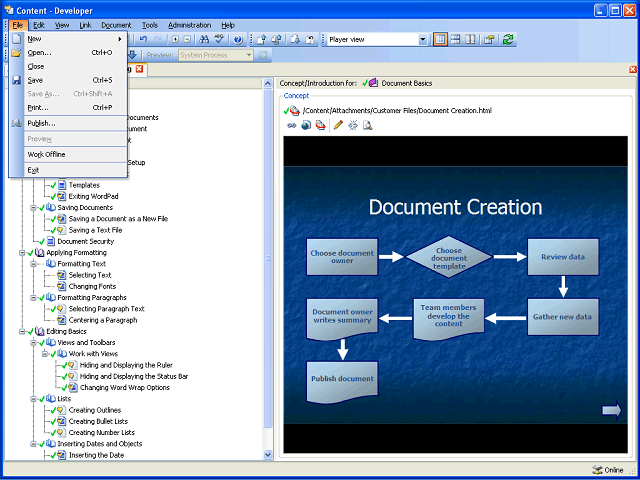The width and height of the screenshot is (640, 480).
Task: Collapse the Saving Documents tree node
Action: 34,208
